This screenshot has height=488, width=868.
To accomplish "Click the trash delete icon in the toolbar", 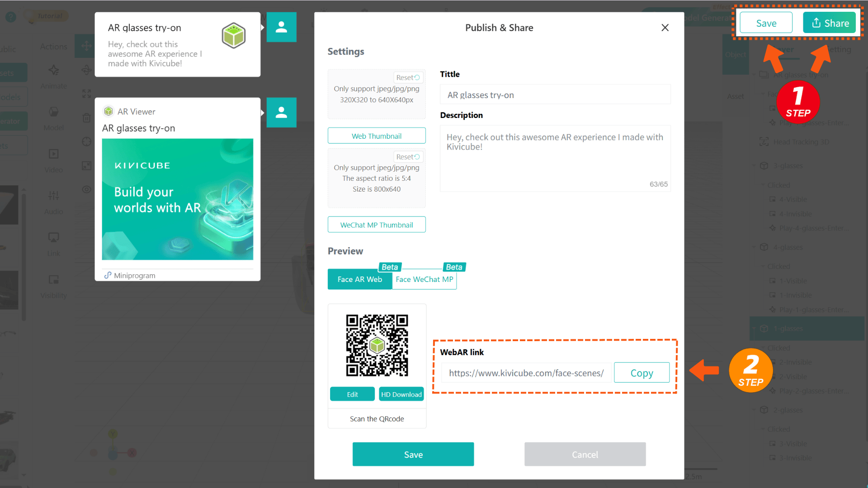I will tap(86, 117).
